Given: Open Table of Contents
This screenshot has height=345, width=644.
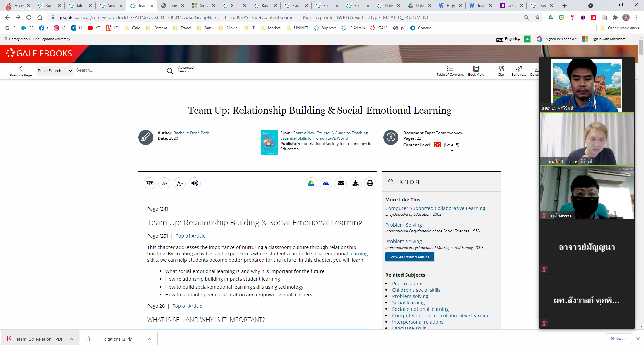Looking at the screenshot, I should tap(450, 71).
